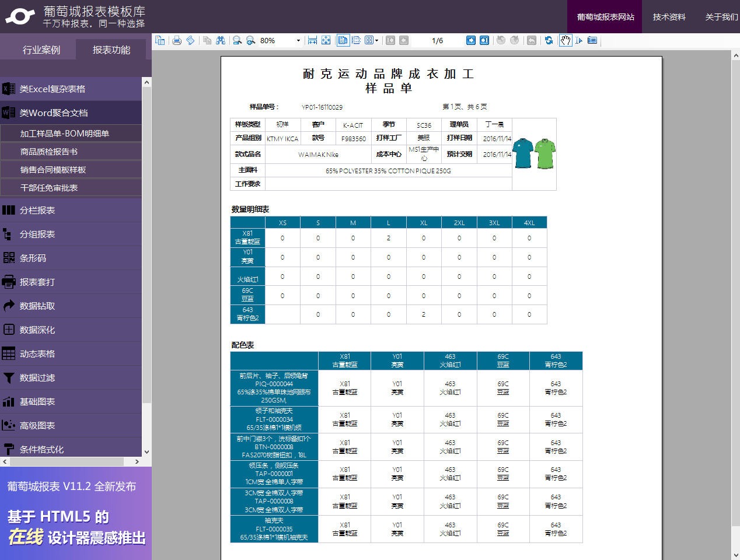Click the history Back arrow icon
The height and width of the screenshot is (560, 740).
501,40
